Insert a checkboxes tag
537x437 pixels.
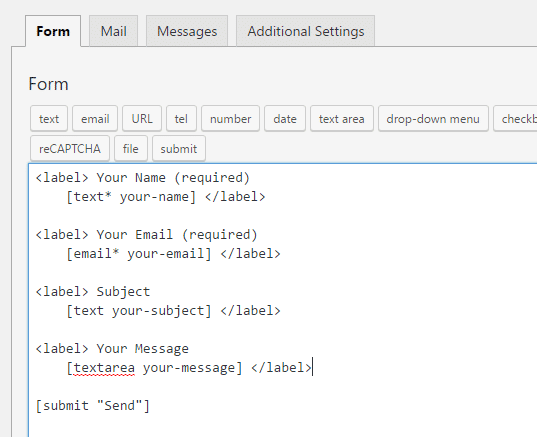(x=516, y=119)
